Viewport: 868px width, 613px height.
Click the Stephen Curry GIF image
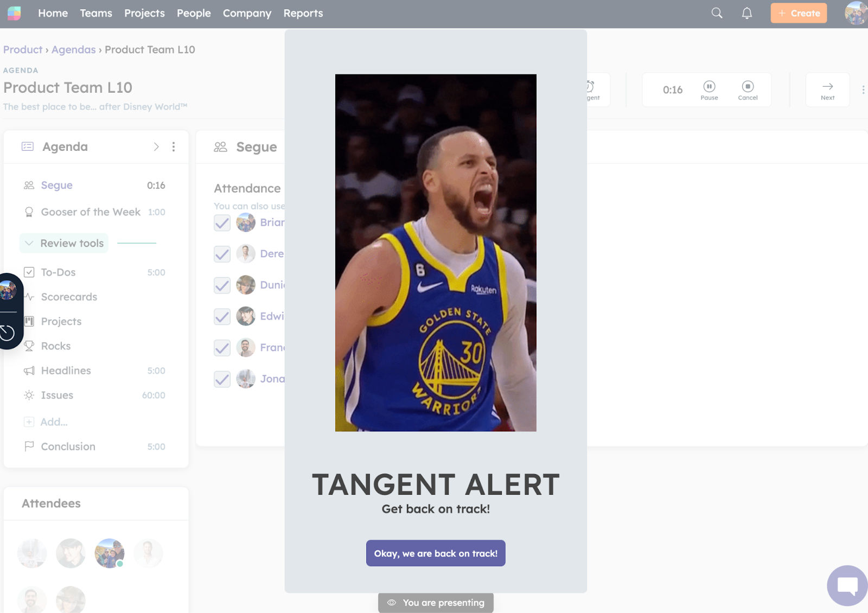click(x=436, y=253)
